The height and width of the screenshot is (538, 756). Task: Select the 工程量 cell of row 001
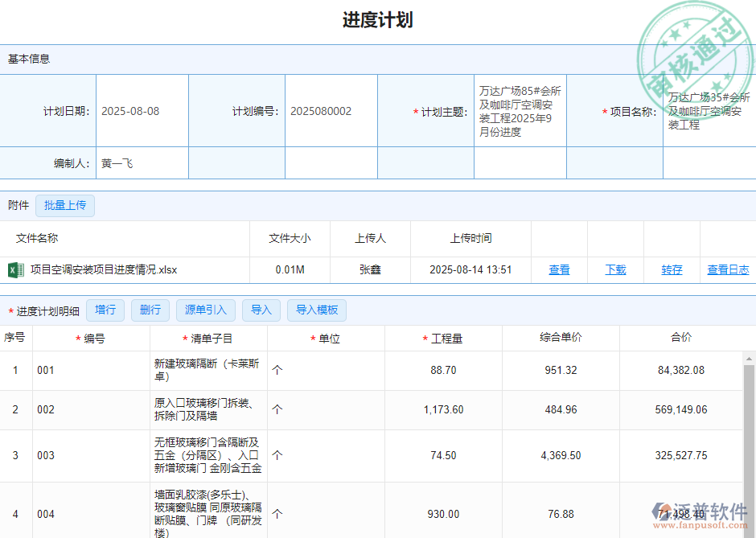[441, 370]
